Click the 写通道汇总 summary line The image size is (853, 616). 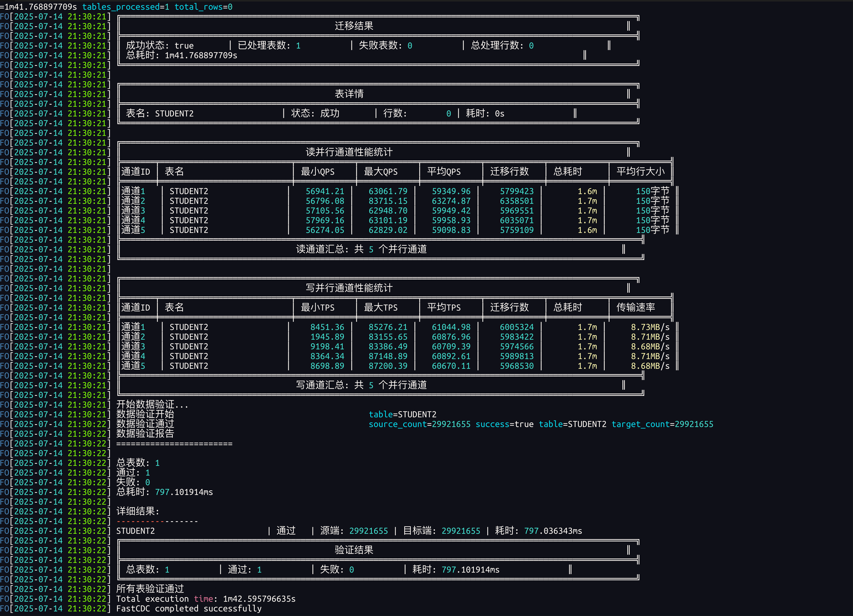click(x=361, y=385)
